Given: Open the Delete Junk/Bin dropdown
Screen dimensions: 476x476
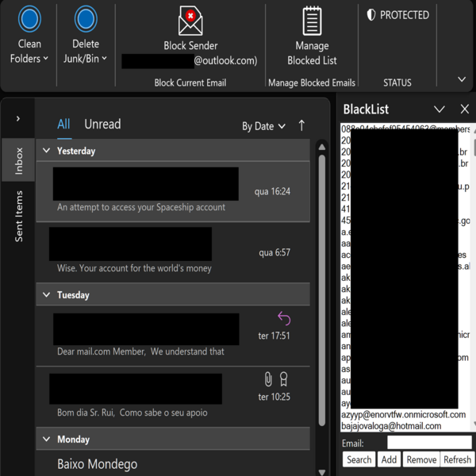Looking at the screenshot, I should pos(86,52).
